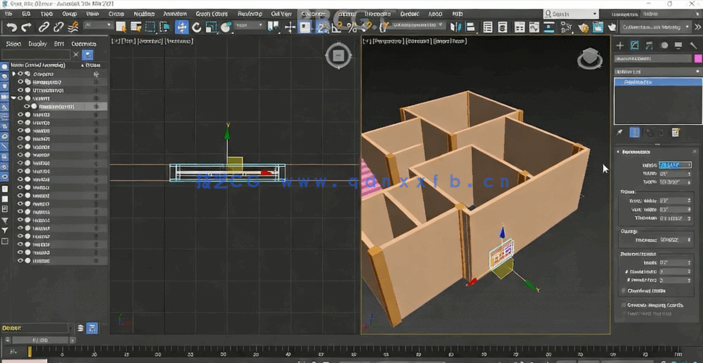This screenshot has width=703, height=363.
Task: Open the reference coordinate system dropdown
Action: [249, 26]
